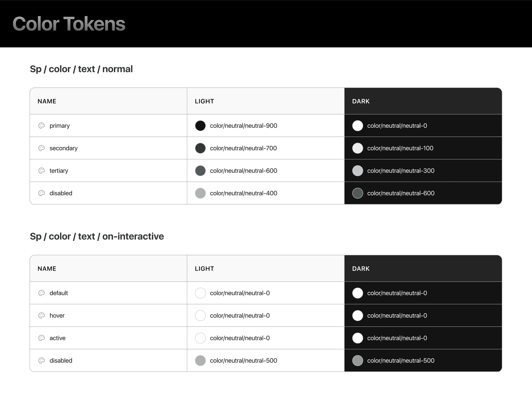Click the DARK column header in normal table
This screenshot has width=532, height=399.
point(361,101)
